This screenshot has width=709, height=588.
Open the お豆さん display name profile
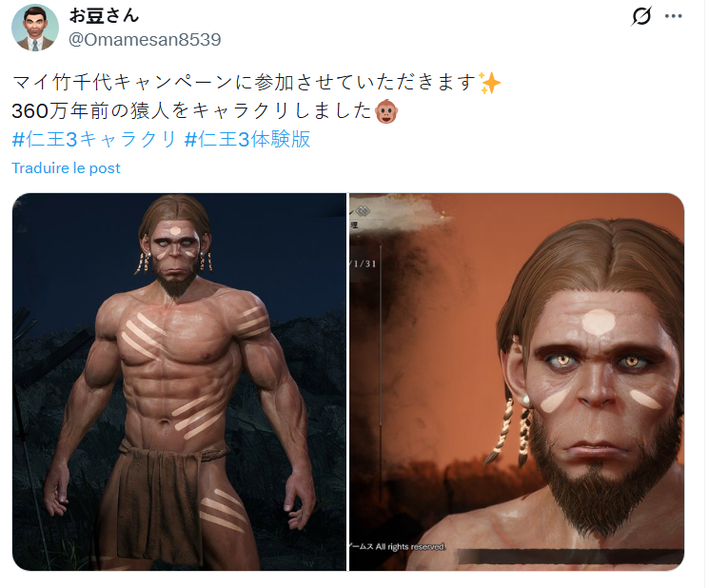(104, 15)
